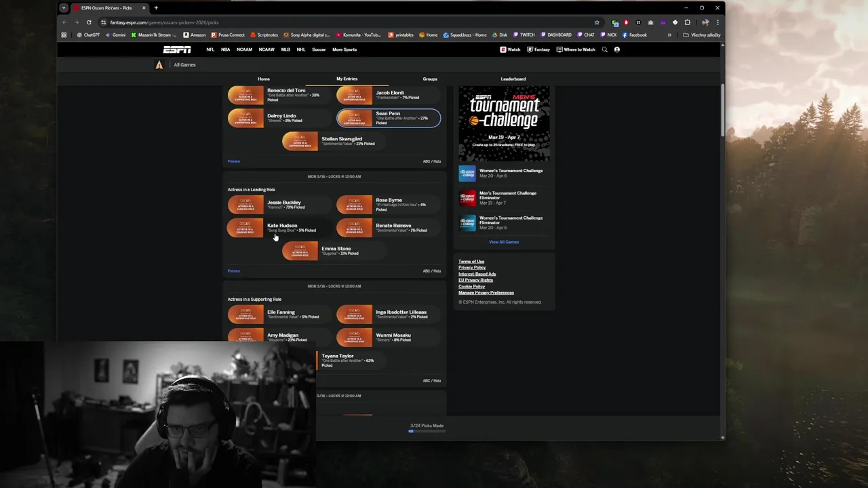Choose Rose Byrne for Actress in a Leading Role
868x488 pixels.
tap(389, 205)
